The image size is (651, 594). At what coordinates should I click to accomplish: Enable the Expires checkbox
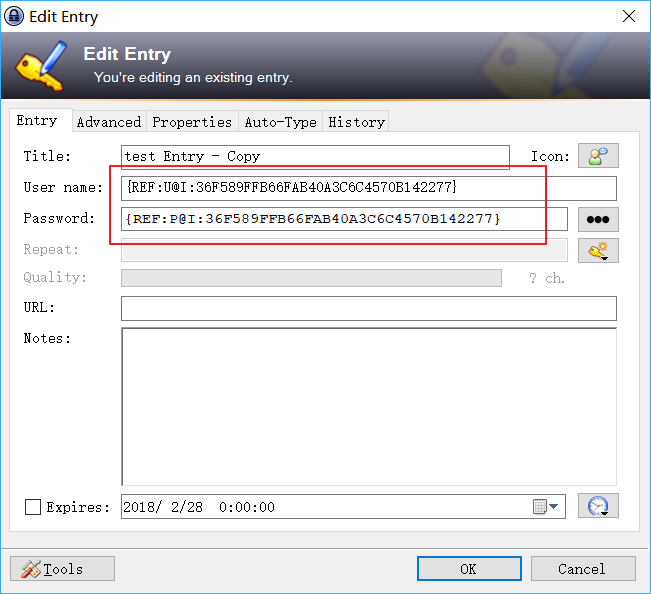click(x=33, y=507)
